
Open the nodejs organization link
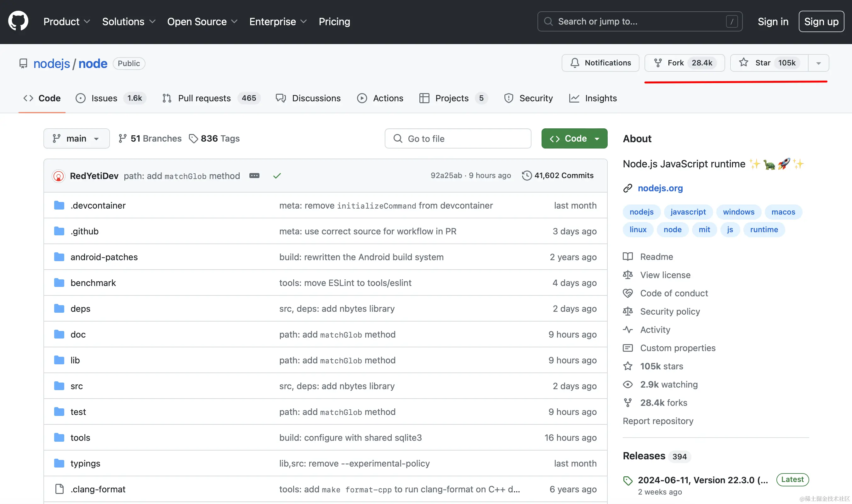tap(52, 64)
